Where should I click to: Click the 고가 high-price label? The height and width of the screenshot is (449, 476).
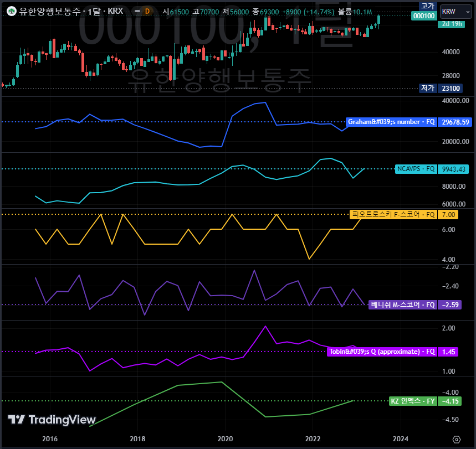coord(428,6)
